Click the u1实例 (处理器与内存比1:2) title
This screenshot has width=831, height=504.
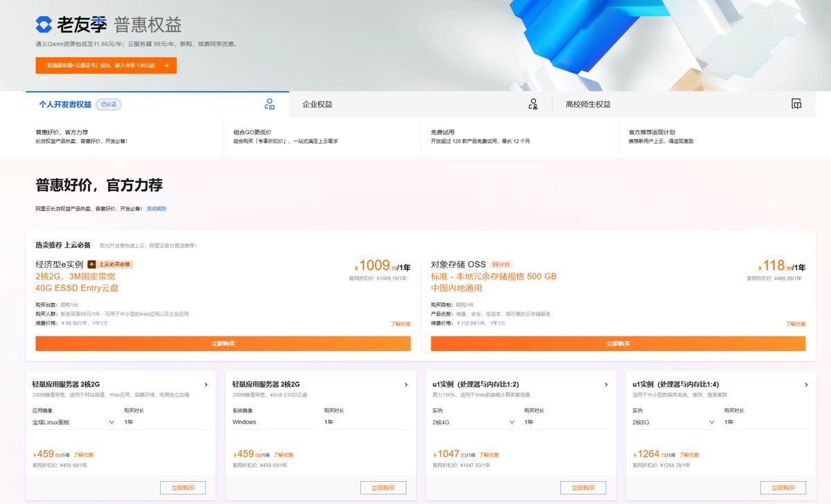pyautogui.click(x=476, y=385)
